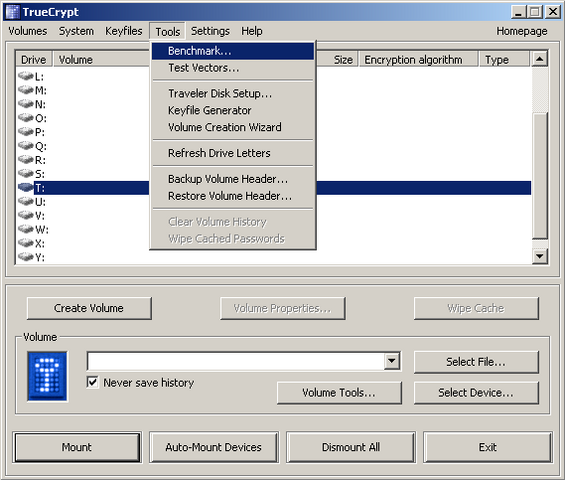Click the Dismount All button
This screenshot has height=480, width=565.
[x=351, y=447]
